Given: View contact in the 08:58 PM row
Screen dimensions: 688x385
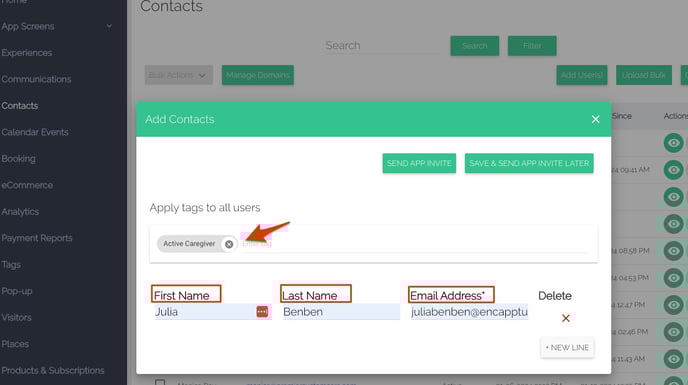Looking at the screenshot, I should click(674, 251).
